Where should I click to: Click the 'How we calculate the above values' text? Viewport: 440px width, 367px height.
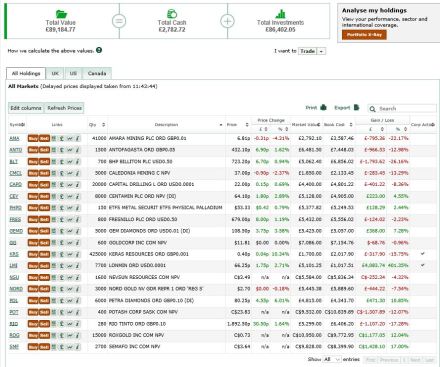click(51, 51)
